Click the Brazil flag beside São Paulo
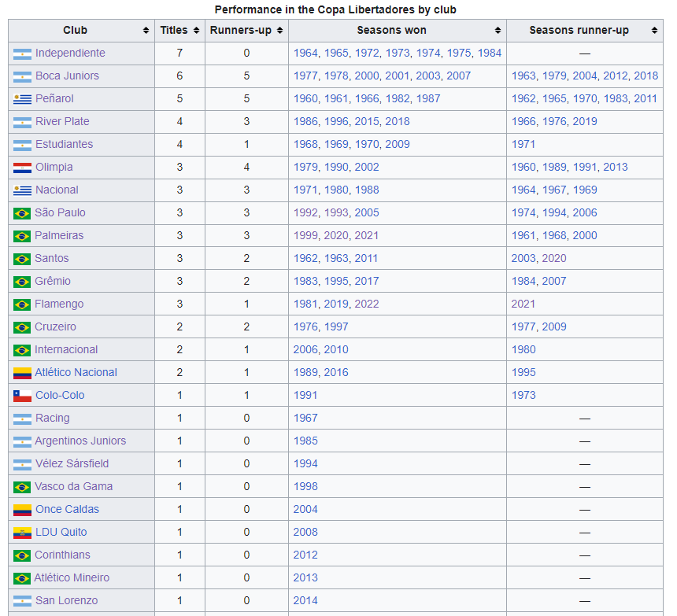This screenshot has width=677, height=616. tap(22, 213)
